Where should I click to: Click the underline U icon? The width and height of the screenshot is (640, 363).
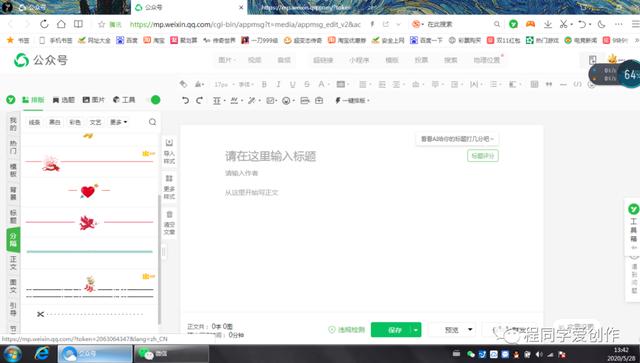coord(293,84)
